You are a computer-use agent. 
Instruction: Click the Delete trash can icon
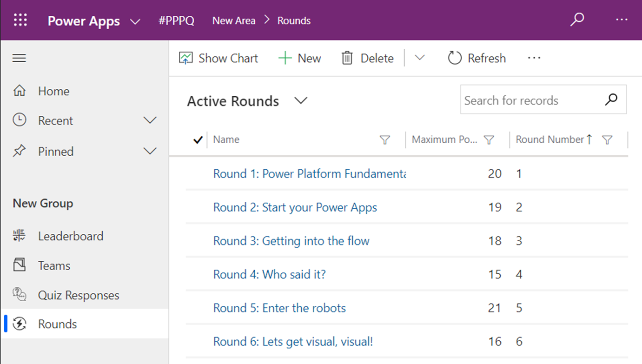[347, 58]
